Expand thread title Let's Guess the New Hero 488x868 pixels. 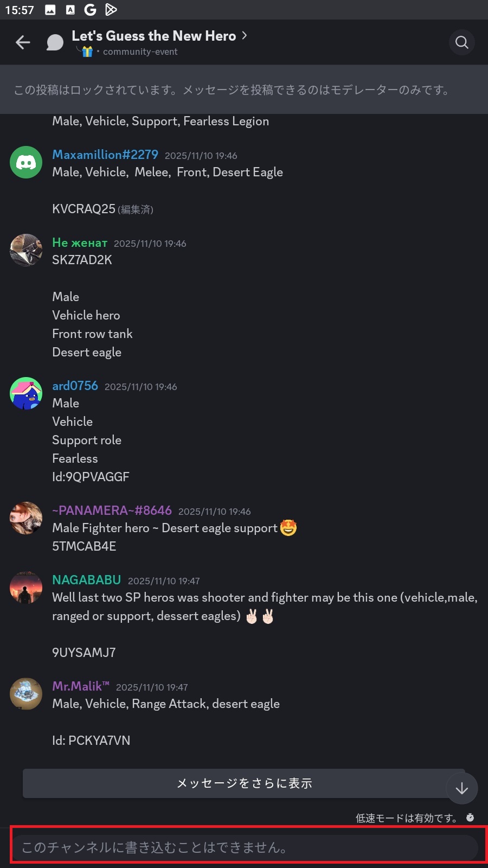(153, 36)
